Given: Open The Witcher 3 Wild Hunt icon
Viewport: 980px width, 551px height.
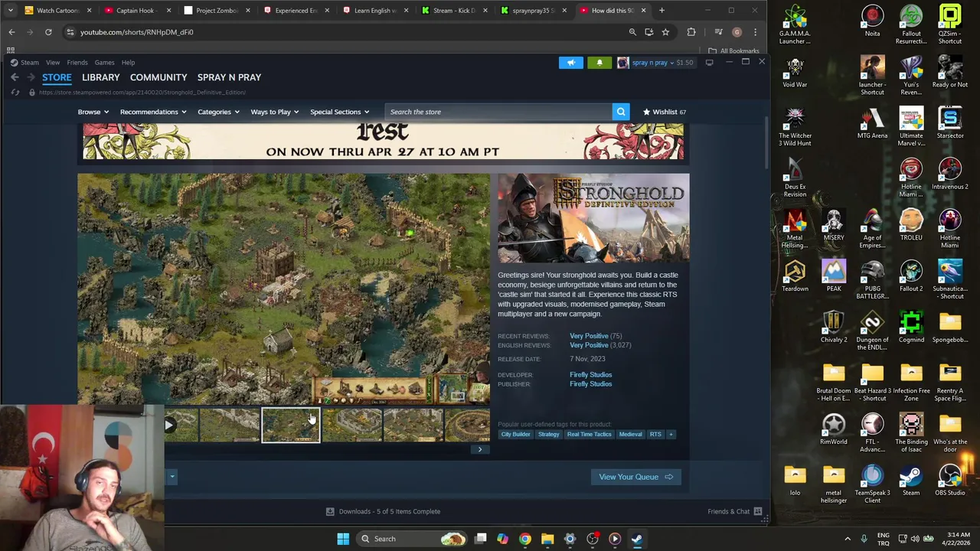Looking at the screenshot, I should click(x=795, y=126).
